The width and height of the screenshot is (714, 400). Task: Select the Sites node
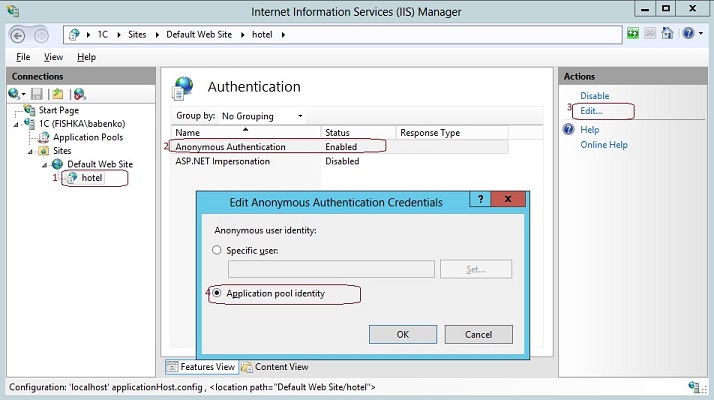62,151
